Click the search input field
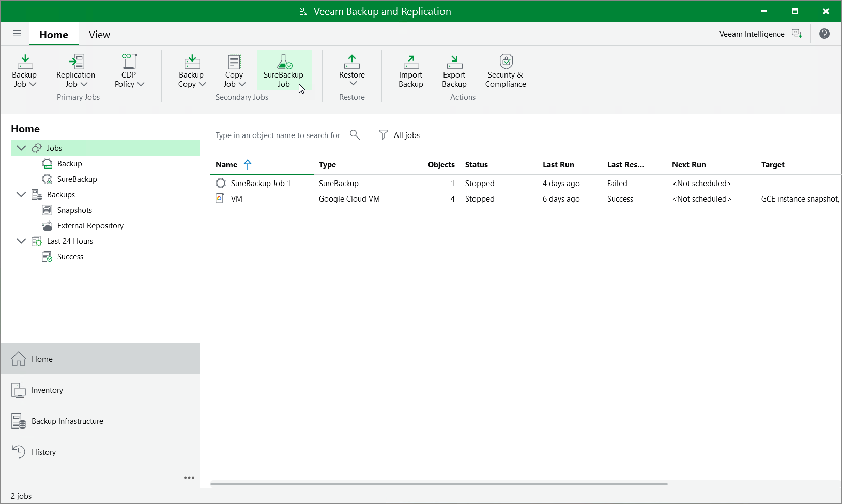 pos(279,135)
